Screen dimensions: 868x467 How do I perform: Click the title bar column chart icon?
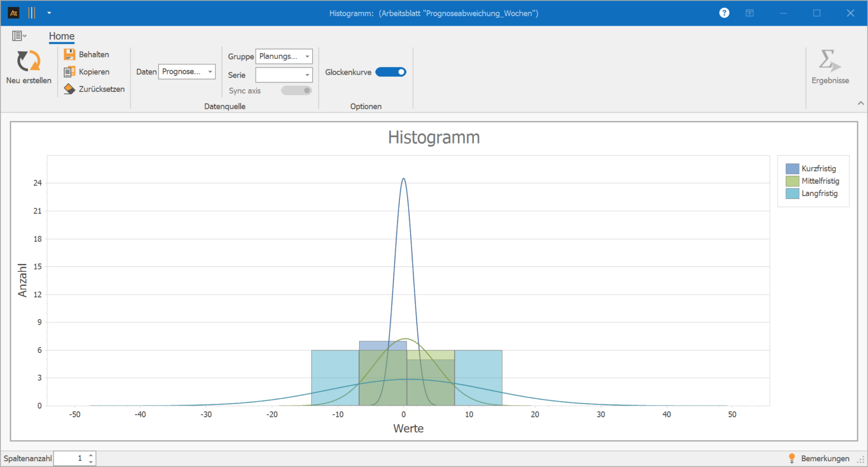coord(32,13)
